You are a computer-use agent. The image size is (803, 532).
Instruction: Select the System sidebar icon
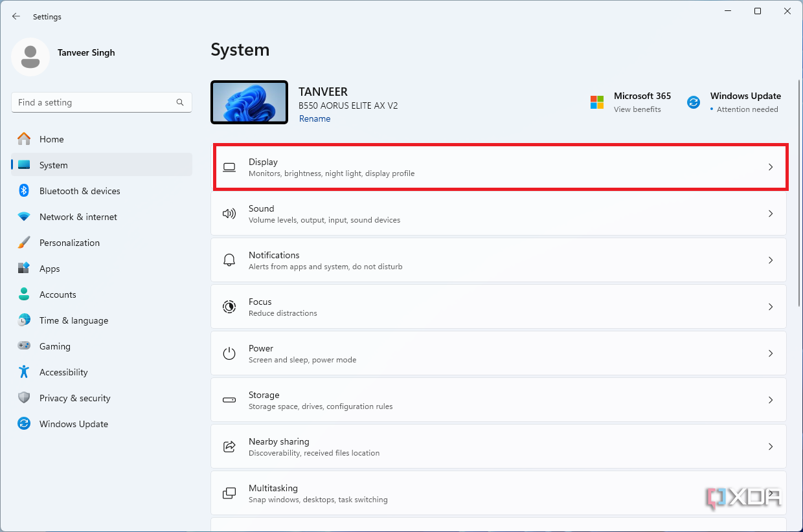[26, 164]
